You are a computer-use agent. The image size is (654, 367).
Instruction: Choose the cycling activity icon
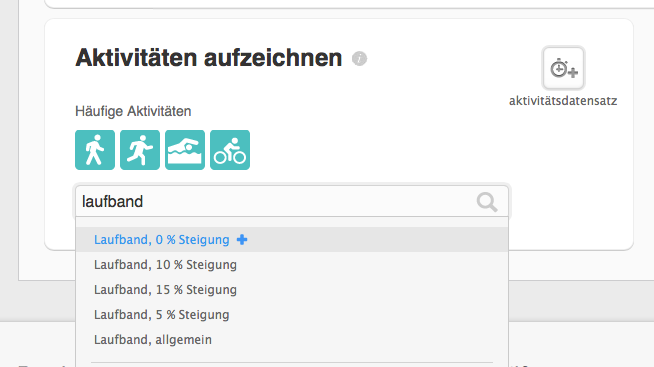(230, 150)
